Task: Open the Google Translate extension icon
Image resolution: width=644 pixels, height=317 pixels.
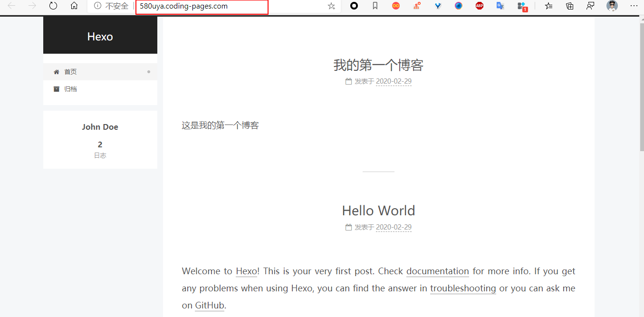Action: (x=500, y=6)
